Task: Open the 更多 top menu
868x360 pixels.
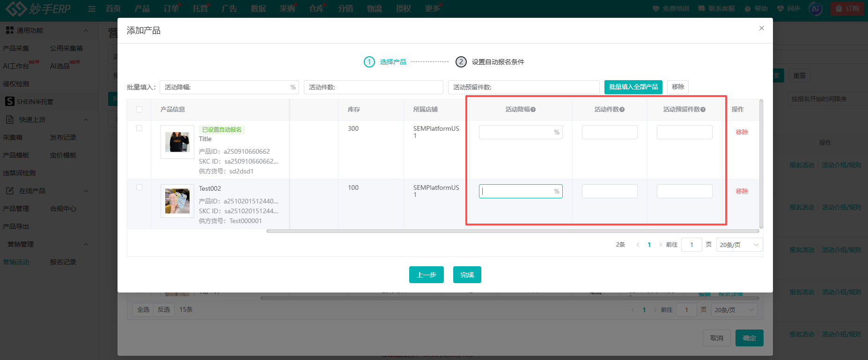Action: [433, 8]
